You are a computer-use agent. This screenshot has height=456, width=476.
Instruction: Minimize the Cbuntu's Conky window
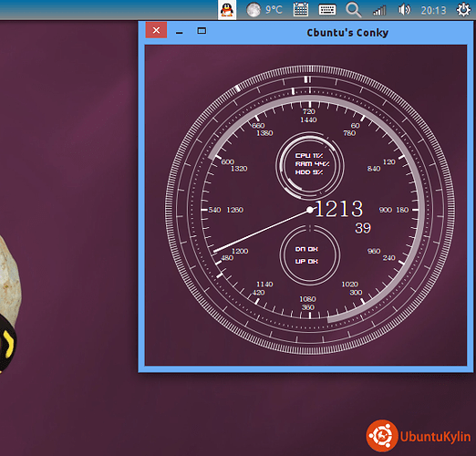point(180,31)
